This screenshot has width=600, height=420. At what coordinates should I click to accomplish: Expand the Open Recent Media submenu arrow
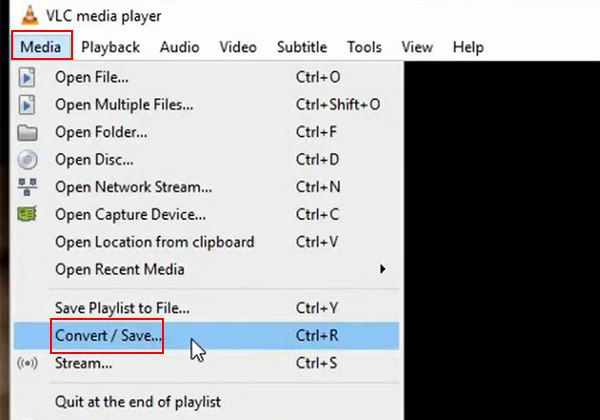tap(382, 269)
